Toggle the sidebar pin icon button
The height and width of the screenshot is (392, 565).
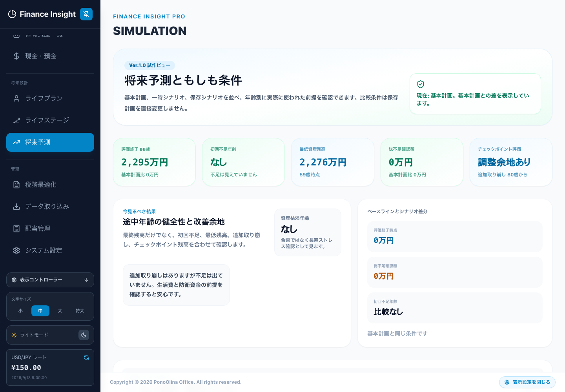pos(86,14)
